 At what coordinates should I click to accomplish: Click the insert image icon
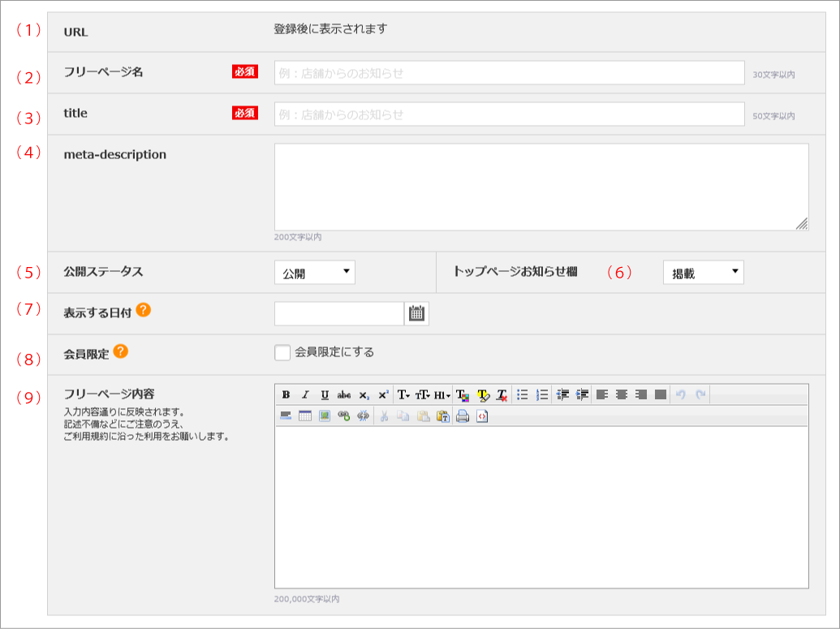pyautogui.click(x=325, y=416)
